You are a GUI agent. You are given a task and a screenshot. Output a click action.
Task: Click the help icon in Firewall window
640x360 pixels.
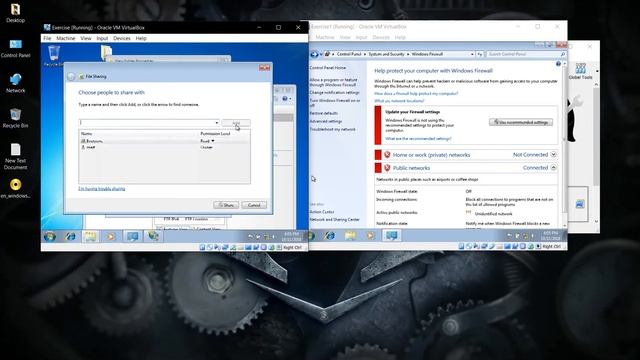[558, 64]
